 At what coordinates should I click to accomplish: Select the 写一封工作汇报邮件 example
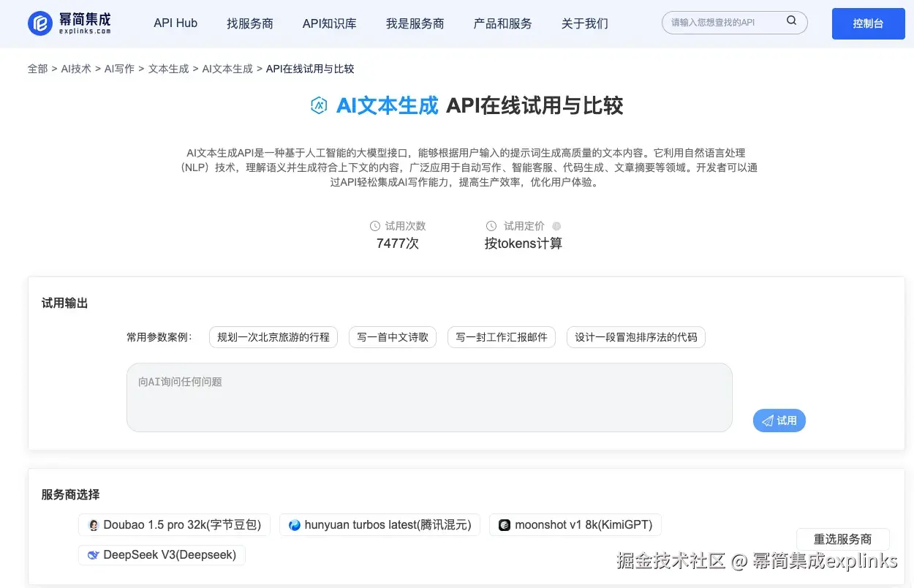point(502,337)
